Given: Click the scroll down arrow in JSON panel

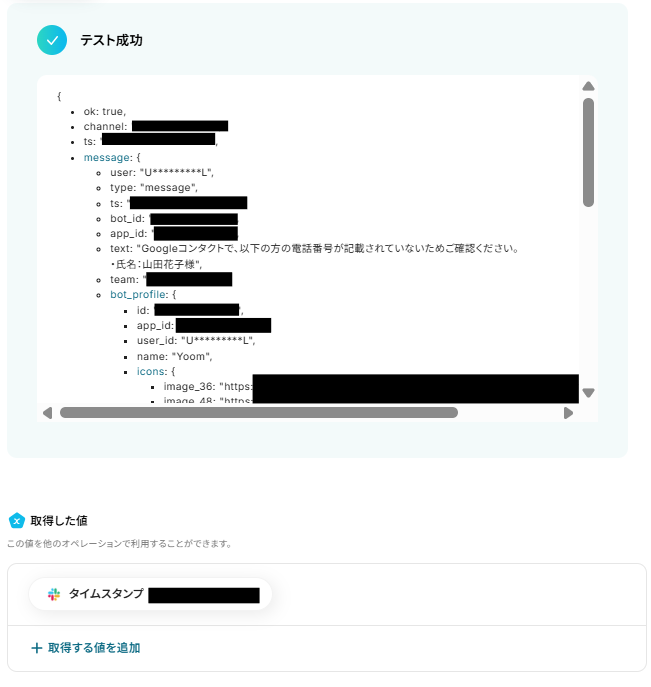Looking at the screenshot, I should click(x=588, y=393).
